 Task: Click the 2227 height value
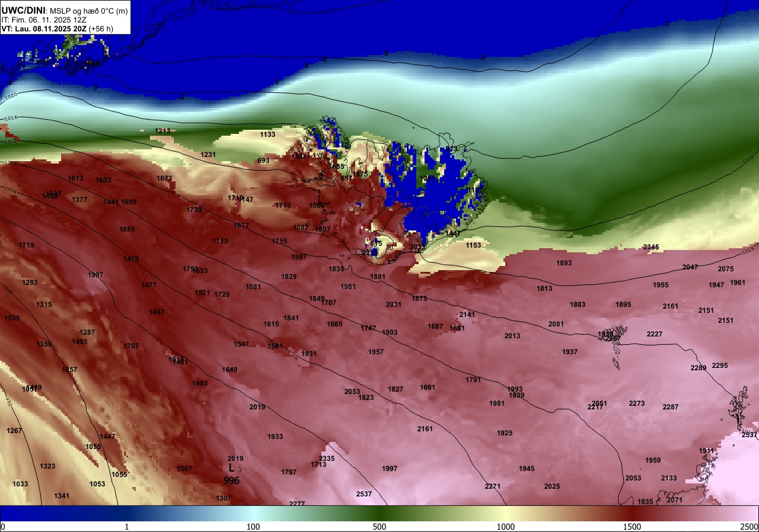(x=655, y=334)
